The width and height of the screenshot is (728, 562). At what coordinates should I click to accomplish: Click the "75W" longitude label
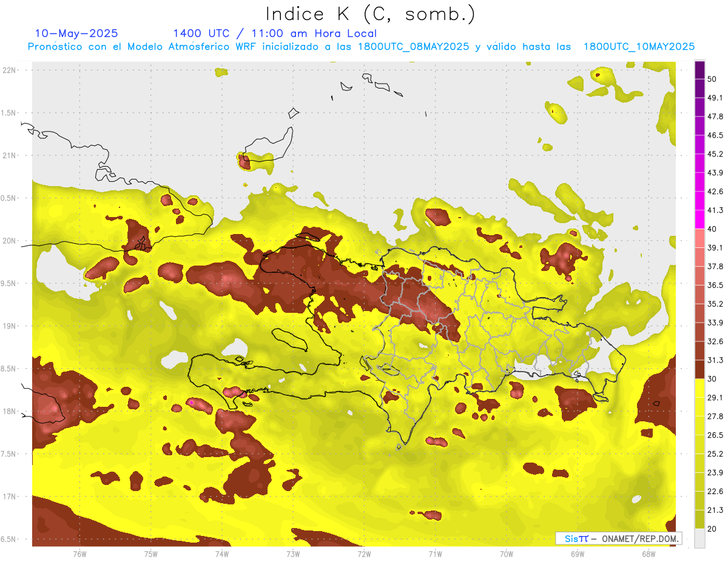point(151,554)
